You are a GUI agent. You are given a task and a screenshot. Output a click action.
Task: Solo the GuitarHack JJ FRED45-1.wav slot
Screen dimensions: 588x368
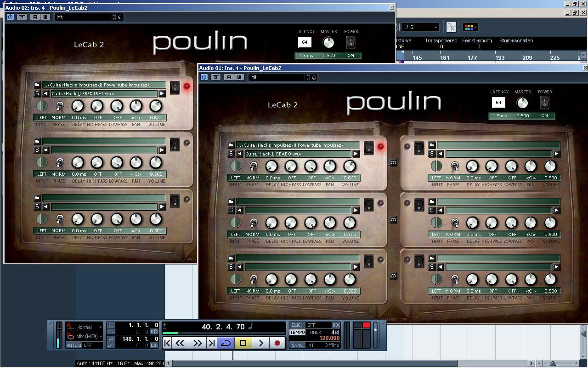click(37, 94)
